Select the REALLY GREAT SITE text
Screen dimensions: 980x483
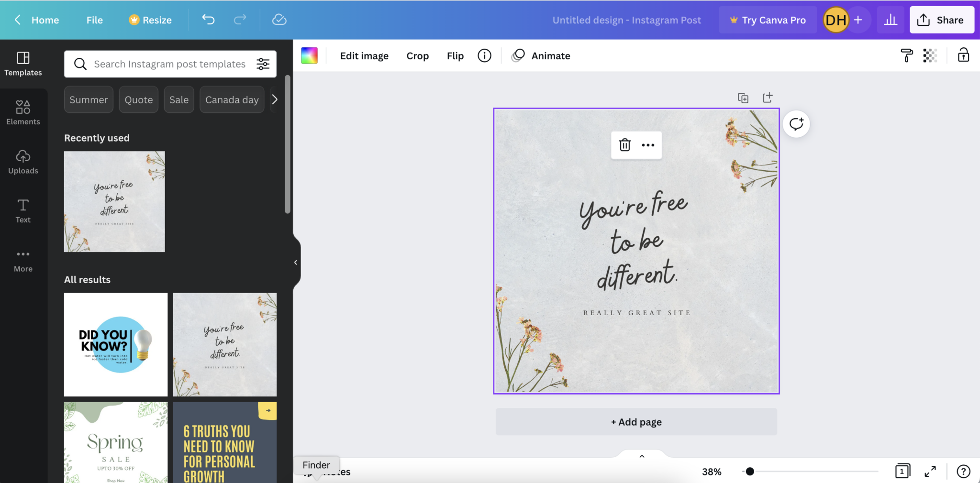[636, 313]
